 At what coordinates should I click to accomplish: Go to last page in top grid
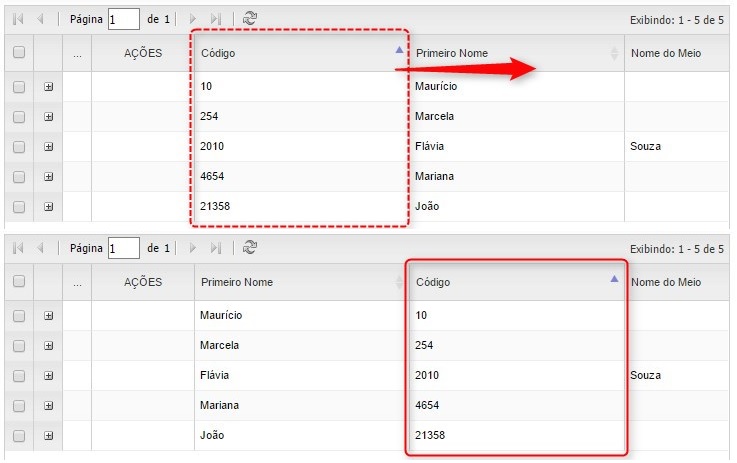(215, 19)
